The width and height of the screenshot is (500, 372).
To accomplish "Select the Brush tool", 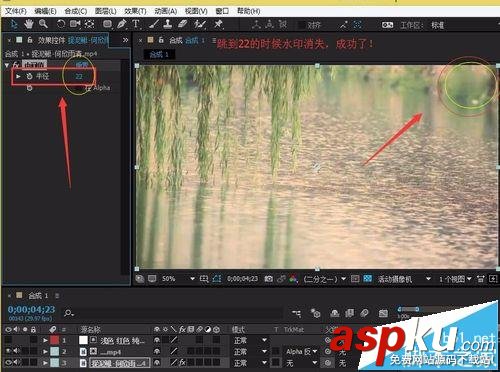I will (154, 24).
